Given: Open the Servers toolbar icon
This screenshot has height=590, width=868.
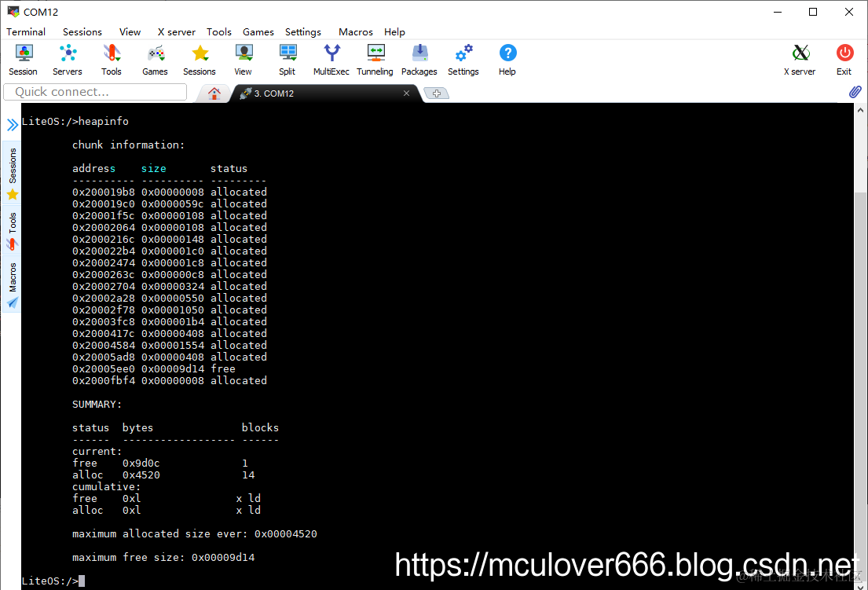Looking at the screenshot, I should (68, 60).
